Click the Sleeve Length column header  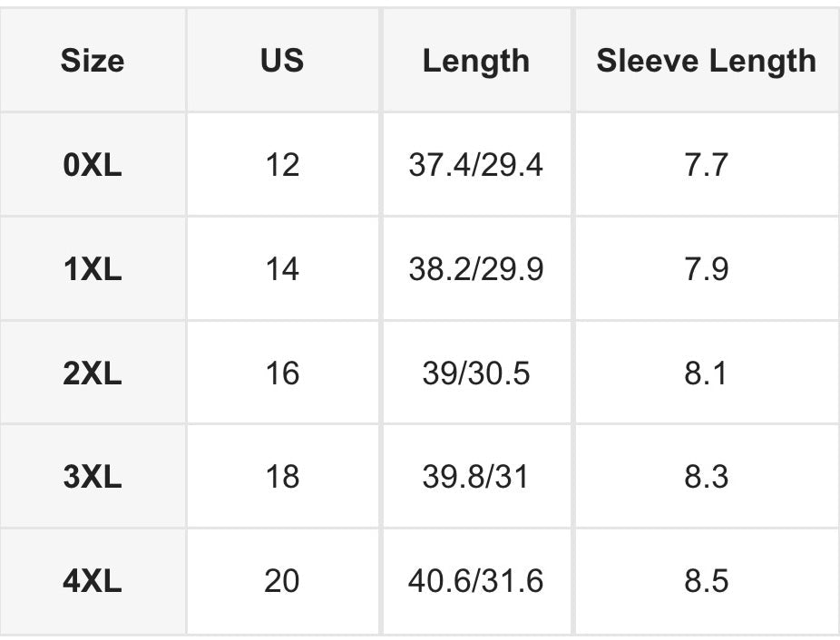[707, 60]
